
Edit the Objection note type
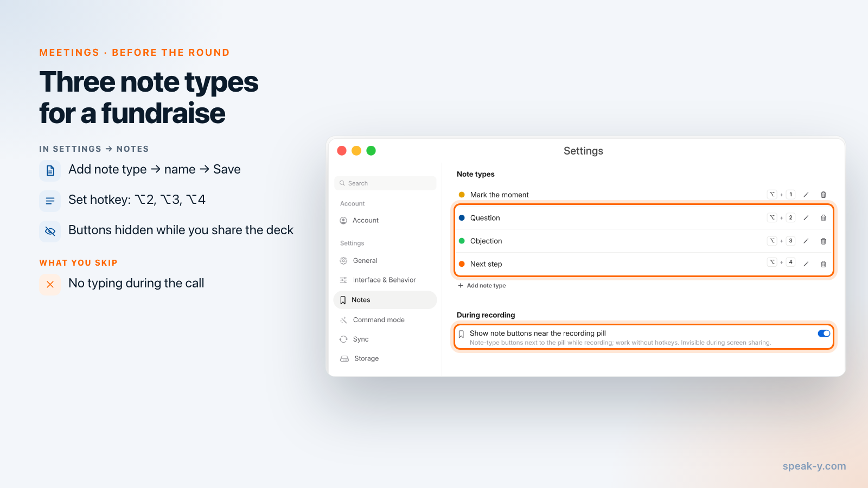(x=806, y=241)
